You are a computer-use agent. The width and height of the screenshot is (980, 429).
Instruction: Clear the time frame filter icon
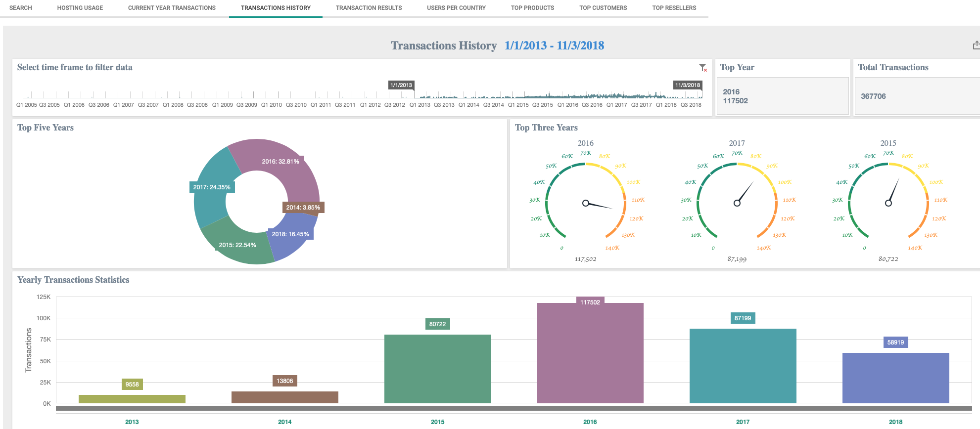pos(702,68)
